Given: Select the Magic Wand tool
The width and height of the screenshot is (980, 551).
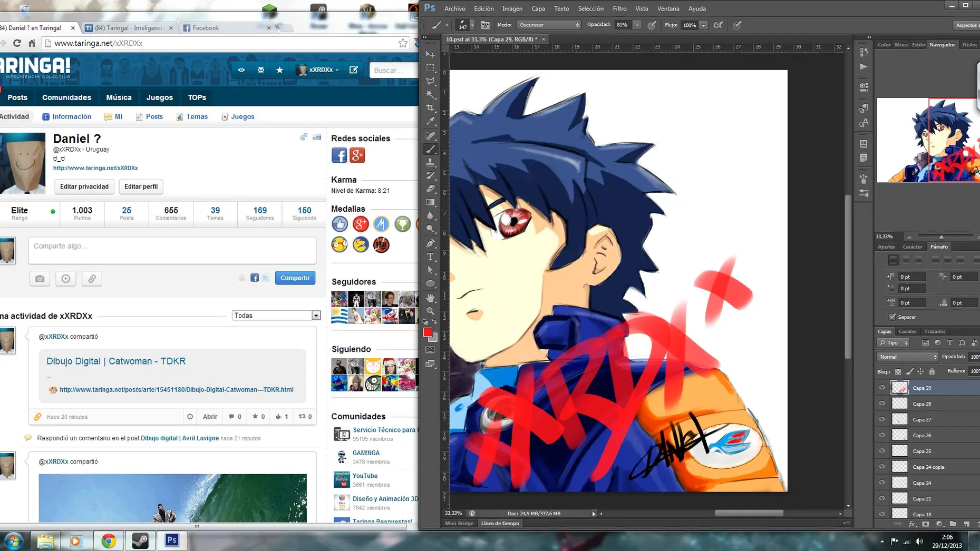Looking at the screenshot, I should pyautogui.click(x=431, y=95).
